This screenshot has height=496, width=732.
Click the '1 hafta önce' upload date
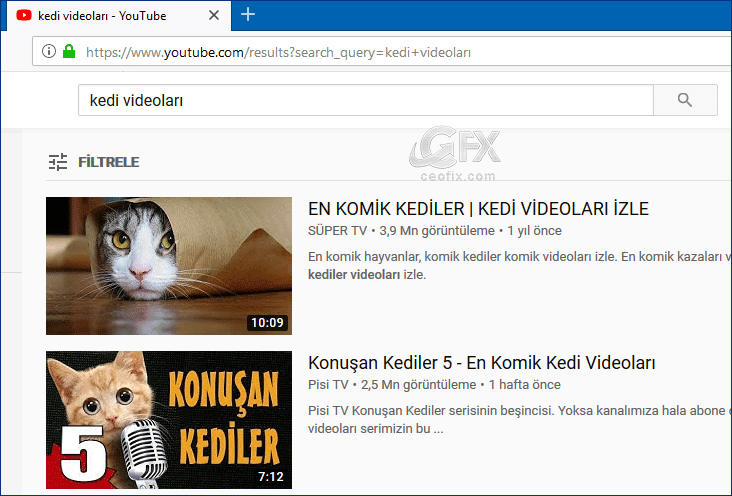tap(524, 385)
